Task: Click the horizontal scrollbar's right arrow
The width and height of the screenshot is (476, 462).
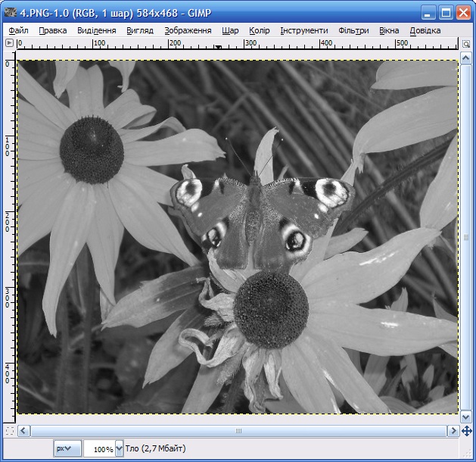Action: (453, 431)
